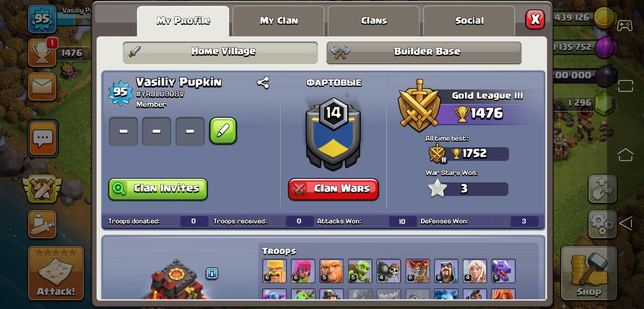This screenshot has width=644, height=309.
Task: Toggle to the Builder Base view
Action: click(x=424, y=52)
